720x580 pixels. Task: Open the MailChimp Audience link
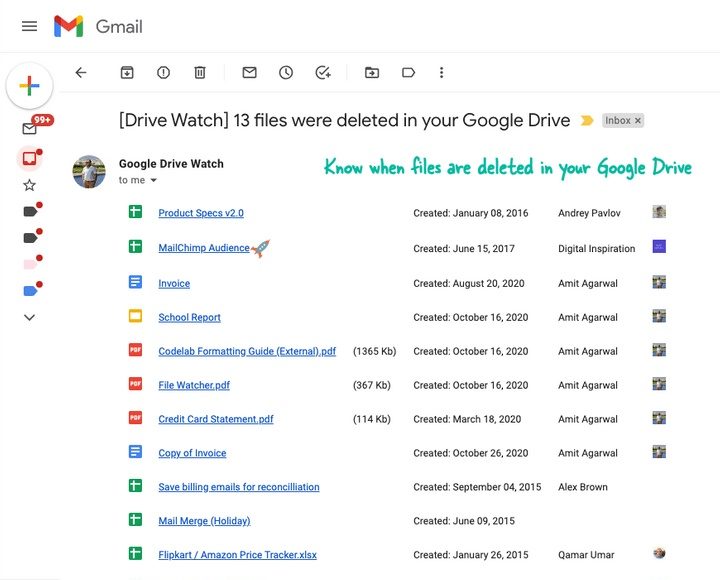pyautogui.click(x=204, y=248)
